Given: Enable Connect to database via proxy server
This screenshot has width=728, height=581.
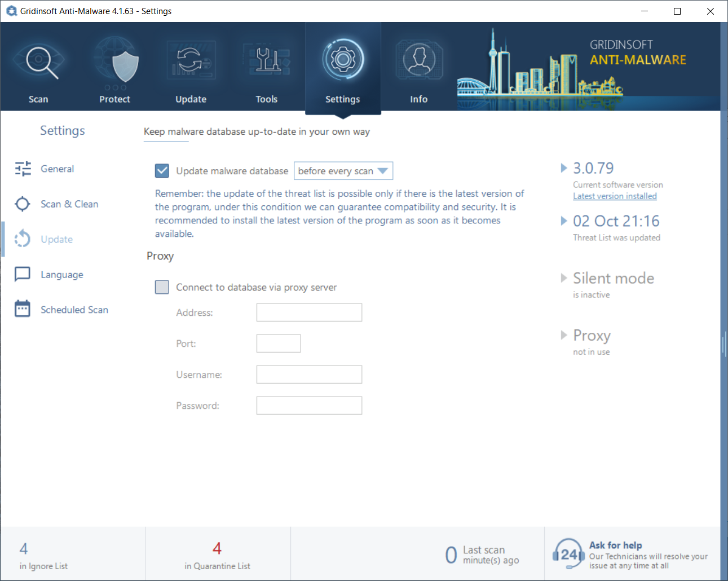Looking at the screenshot, I should 162,287.
